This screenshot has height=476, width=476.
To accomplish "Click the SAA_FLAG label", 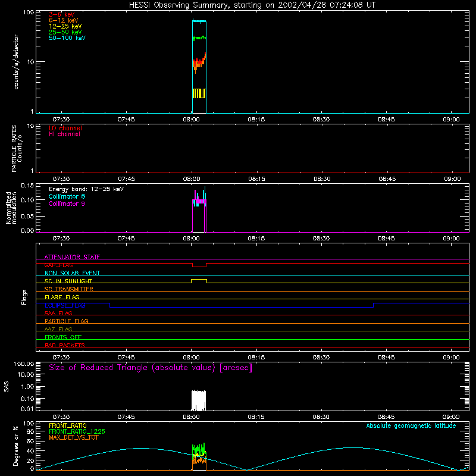I will (58, 313).
